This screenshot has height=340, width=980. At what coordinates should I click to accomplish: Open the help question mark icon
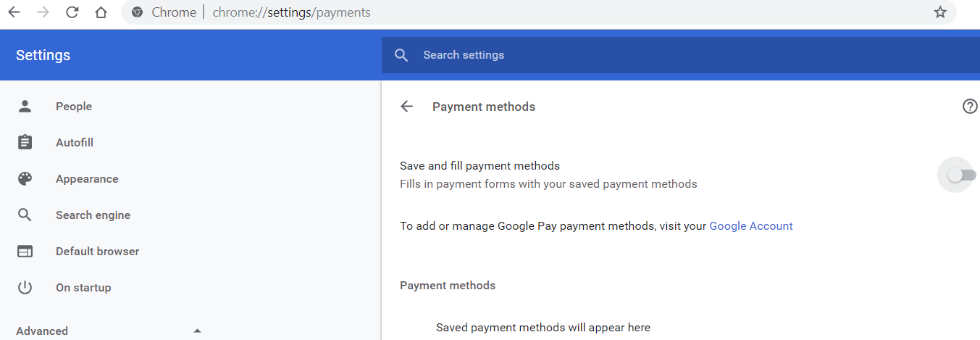click(970, 107)
